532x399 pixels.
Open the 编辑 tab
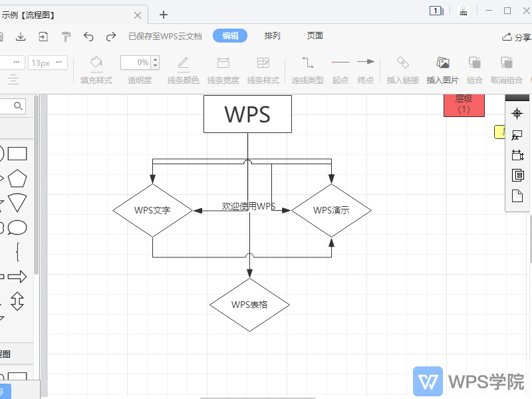coord(230,36)
